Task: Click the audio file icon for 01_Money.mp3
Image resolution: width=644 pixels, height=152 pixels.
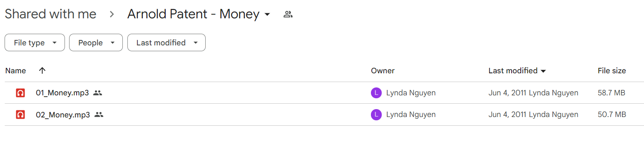Action: tap(20, 93)
